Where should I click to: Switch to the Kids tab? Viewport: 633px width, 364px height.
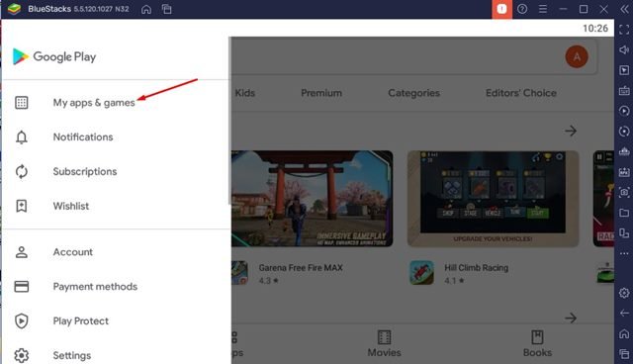click(244, 93)
